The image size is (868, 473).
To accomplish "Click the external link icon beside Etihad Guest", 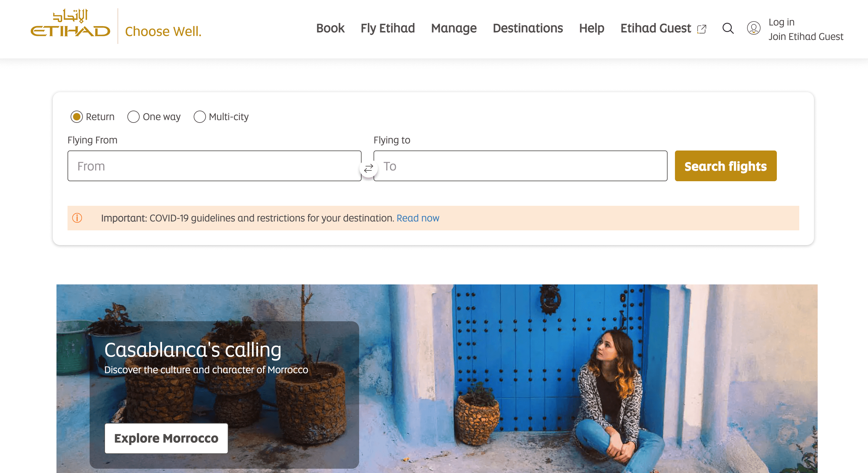I will [x=702, y=29].
